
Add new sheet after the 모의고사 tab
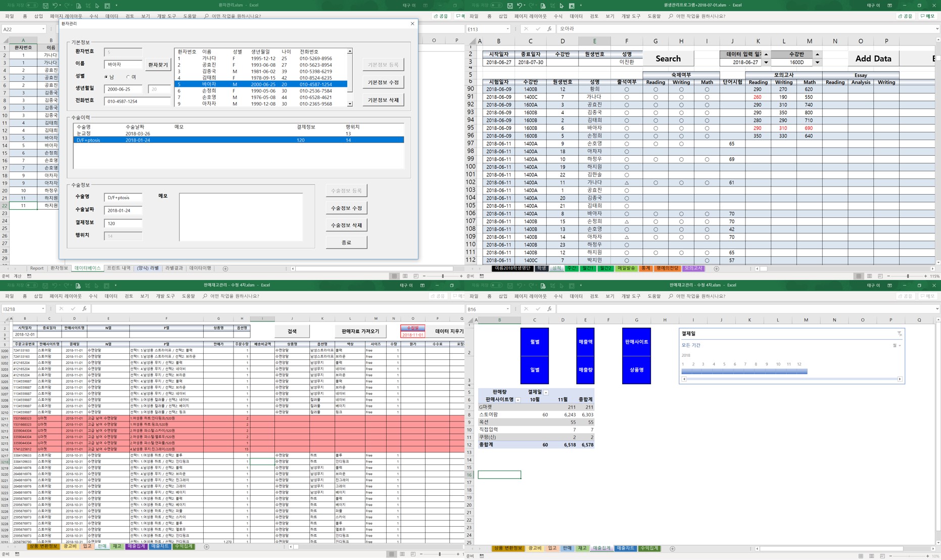pyautogui.click(x=716, y=269)
